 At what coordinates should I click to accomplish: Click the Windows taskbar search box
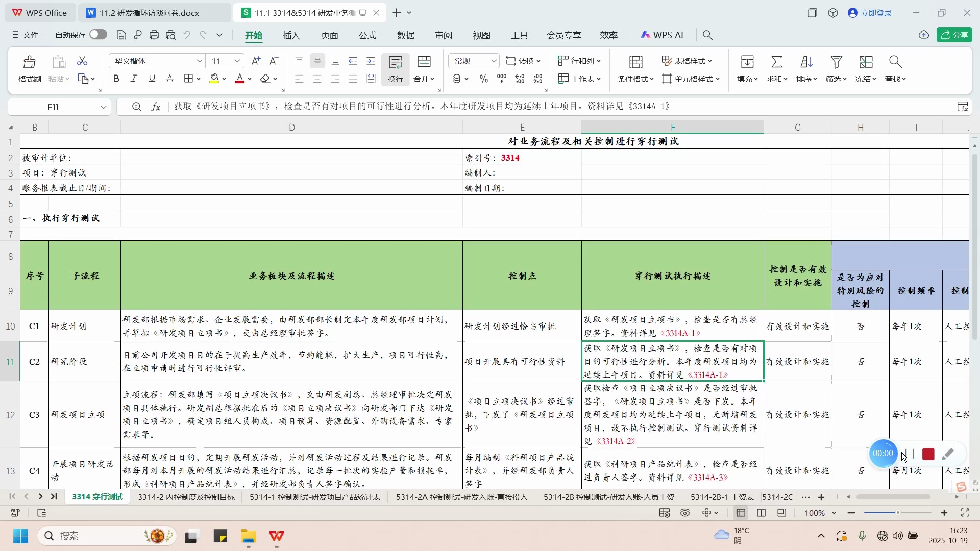pyautogui.click(x=106, y=536)
